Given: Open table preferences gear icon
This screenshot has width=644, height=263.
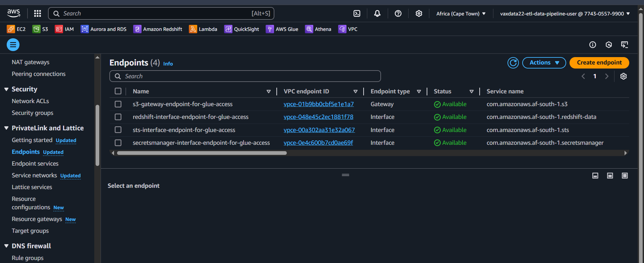Looking at the screenshot, I should click(x=624, y=76).
